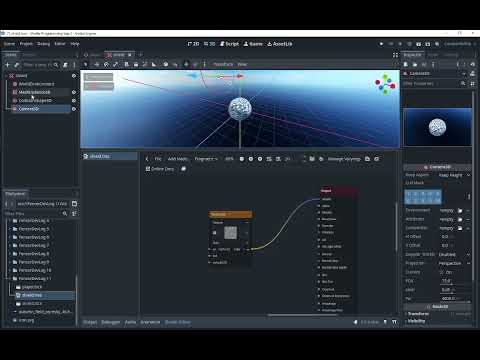The height and width of the screenshot is (360, 480).
Task: Toggle distraction free mode icon
Action: coord(395,55)
